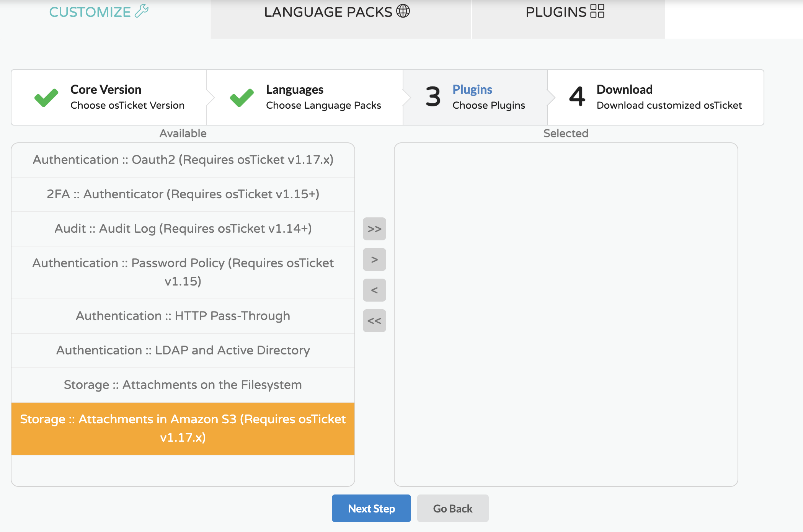
Task: Select the Oauth2 authentication plugin
Action: [183, 160]
